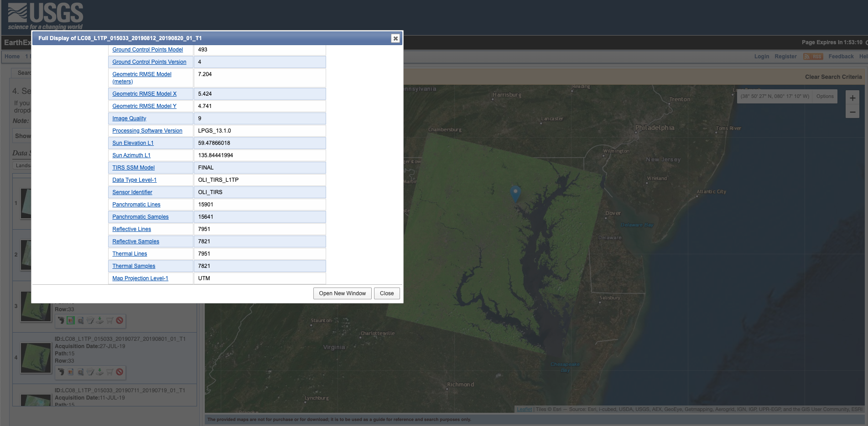This screenshot has height=426, width=868.
Task: Open TIRS SSM Model link
Action: tap(133, 168)
